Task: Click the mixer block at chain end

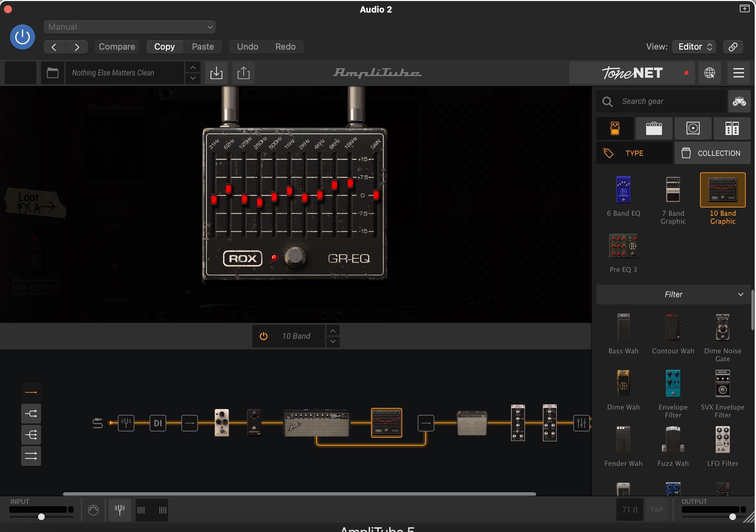Action: click(x=581, y=423)
